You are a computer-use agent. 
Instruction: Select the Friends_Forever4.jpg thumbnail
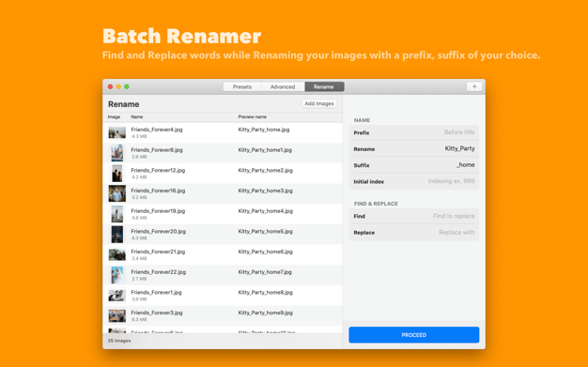(x=117, y=132)
